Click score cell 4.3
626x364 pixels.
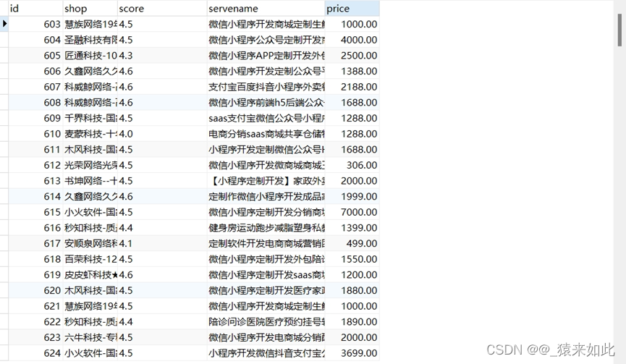pos(162,56)
